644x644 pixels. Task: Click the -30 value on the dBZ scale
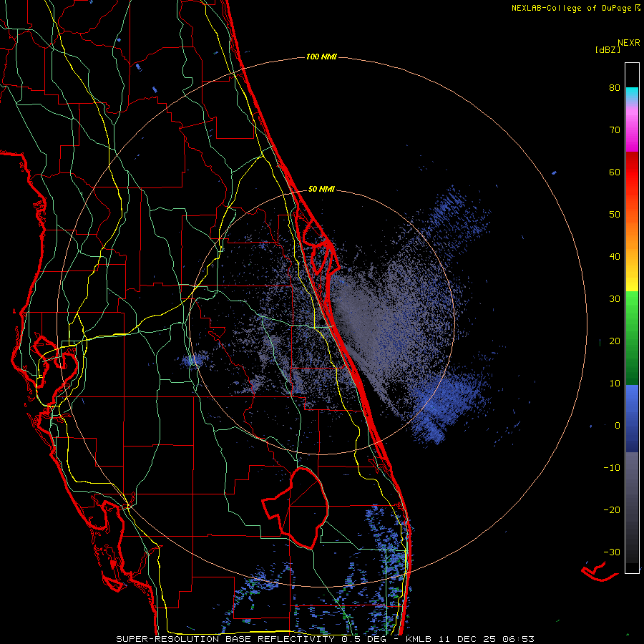click(x=612, y=552)
